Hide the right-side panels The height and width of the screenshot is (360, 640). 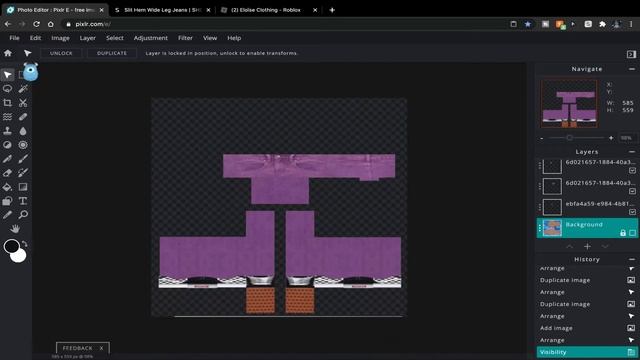tap(631, 54)
